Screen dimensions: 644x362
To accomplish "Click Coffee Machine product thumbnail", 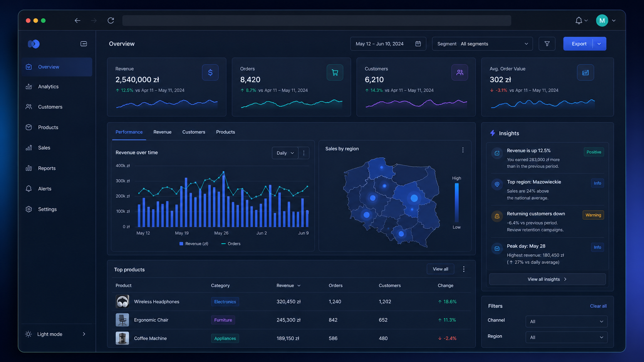I will [x=122, y=339].
